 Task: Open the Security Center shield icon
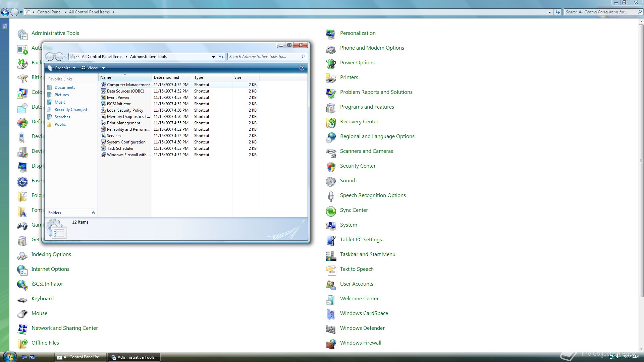(331, 166)
